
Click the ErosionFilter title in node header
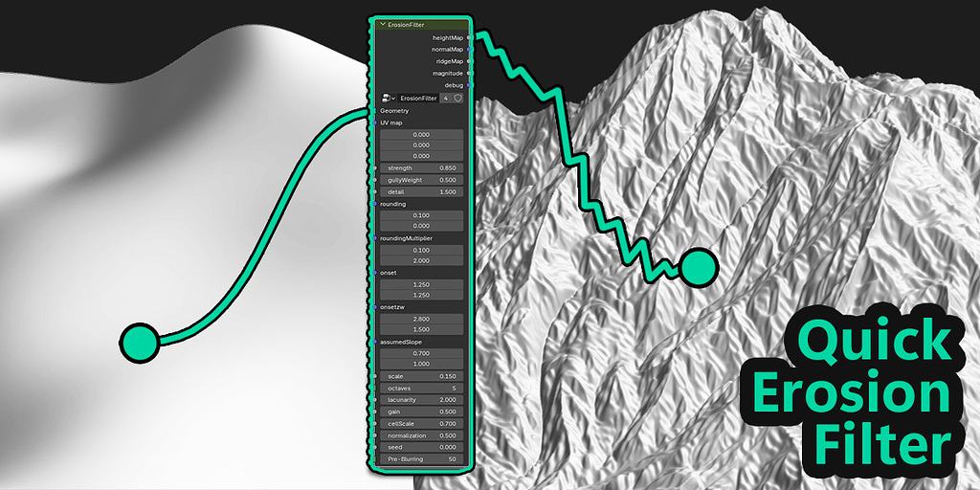pyautogui.click(x=406, y=25)
